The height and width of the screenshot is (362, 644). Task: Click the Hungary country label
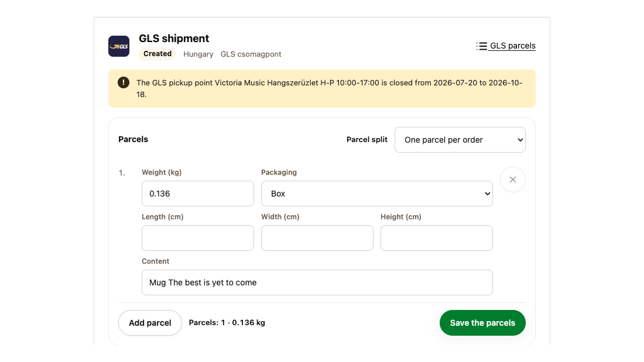click(198, 54)
